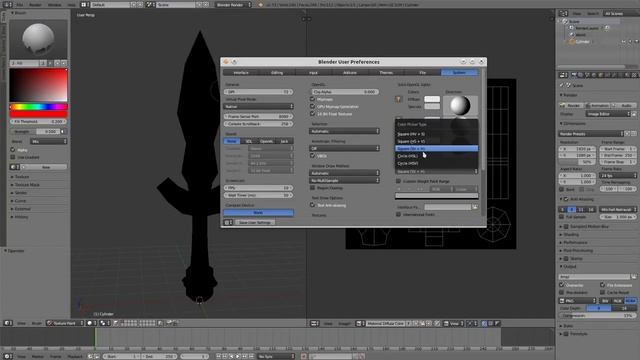Screen dimensions: 640x360
Task: Open Window Draw Method Automatic dropdown
Action: pyautogui.click(x=344, y=173)
